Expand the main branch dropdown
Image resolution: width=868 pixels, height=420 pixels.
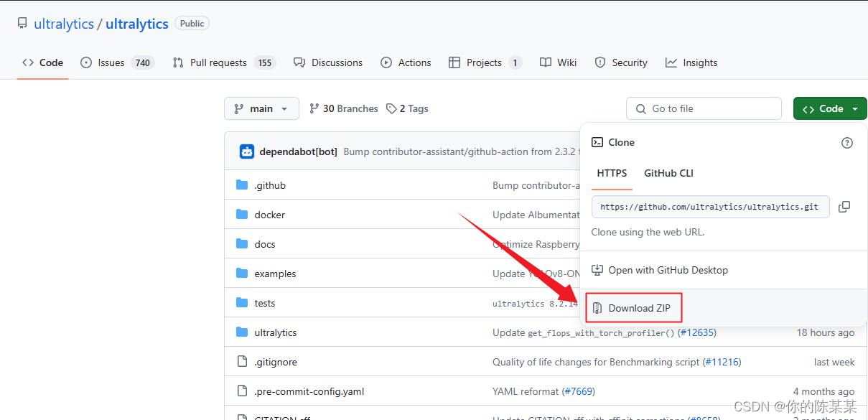pyautogui.click(x=261, y=108)
